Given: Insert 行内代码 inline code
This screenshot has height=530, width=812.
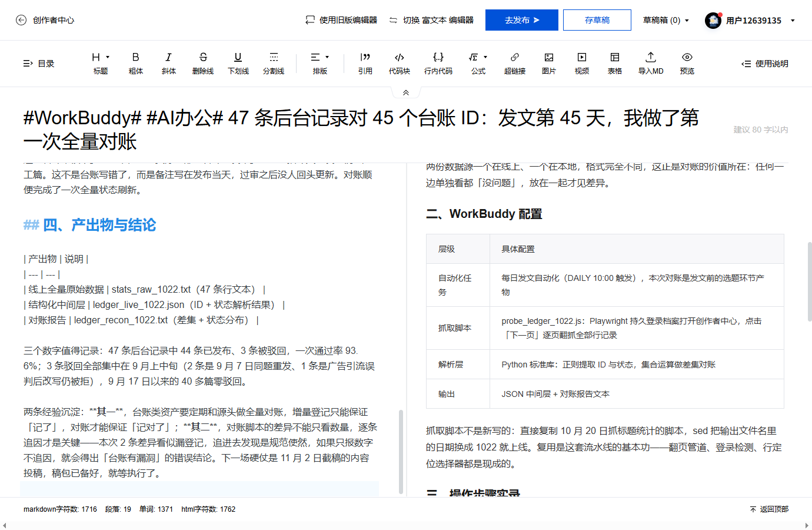Looking at the screenshot, I should click(x=438, y=63).
